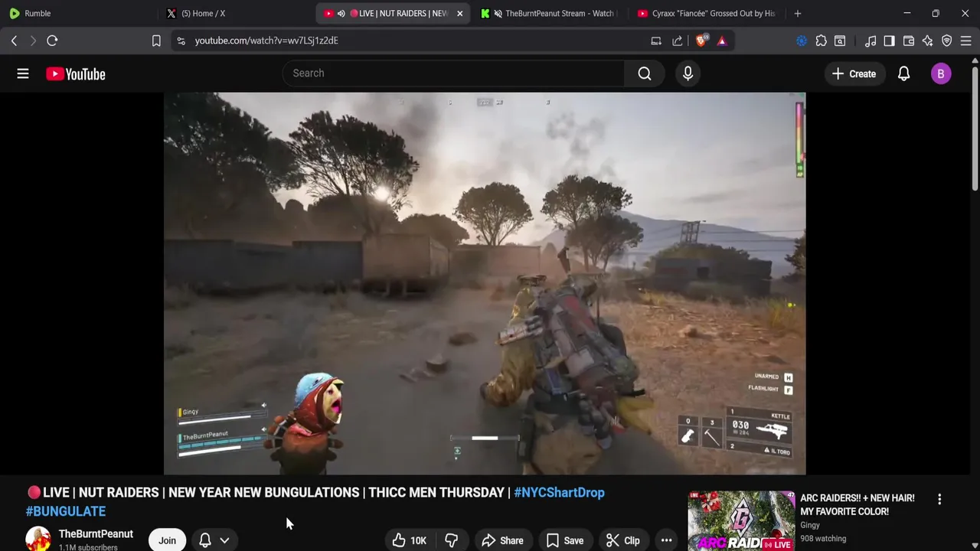Toggle the browser sidebar panel
Image resolution: width=980 pixels, height=551 pixels.
pyautogui.click(x=889, y=41)
